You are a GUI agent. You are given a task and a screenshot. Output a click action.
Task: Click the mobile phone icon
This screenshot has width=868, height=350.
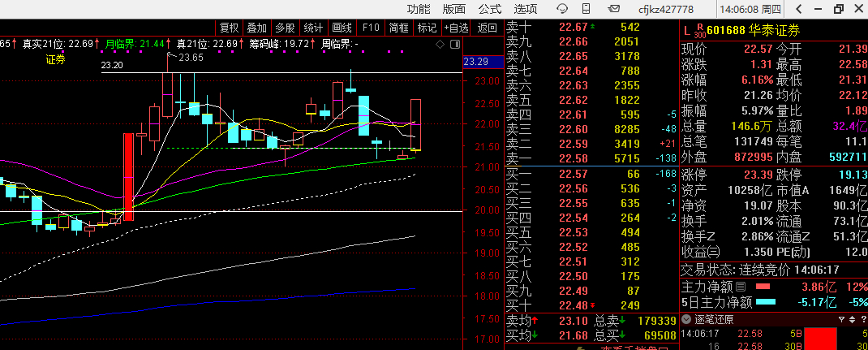tap(587, 9)
